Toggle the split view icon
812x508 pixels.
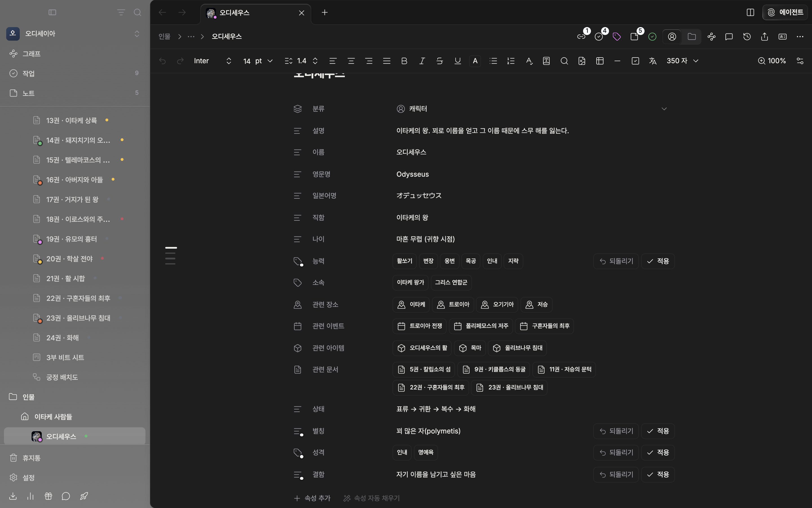pos(751,12)
